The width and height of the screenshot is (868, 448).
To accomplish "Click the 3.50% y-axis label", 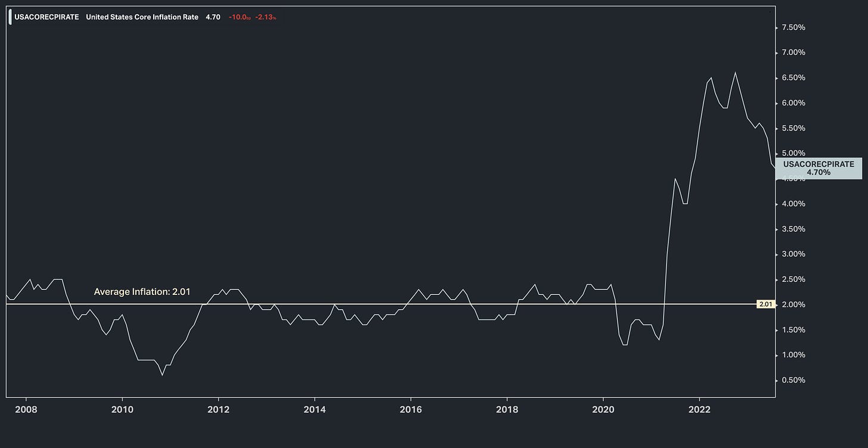I will click(x=792, y=229).
